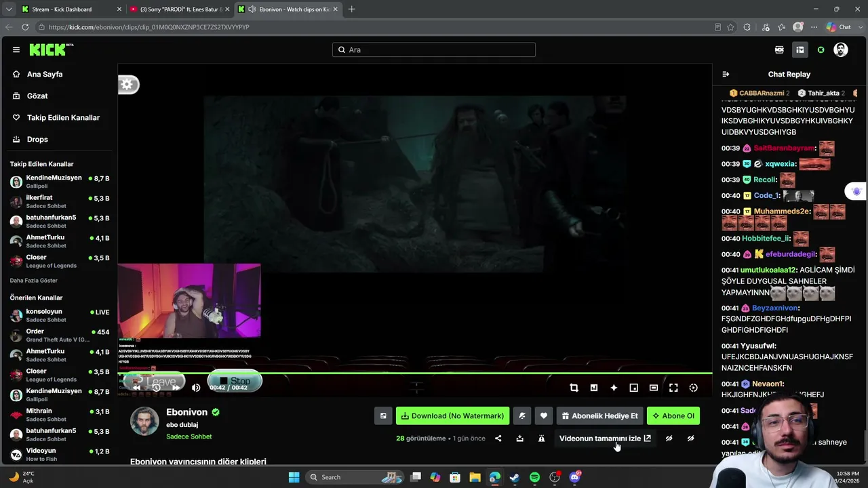Open Ebonivon's channel avatar below the player

144,422
